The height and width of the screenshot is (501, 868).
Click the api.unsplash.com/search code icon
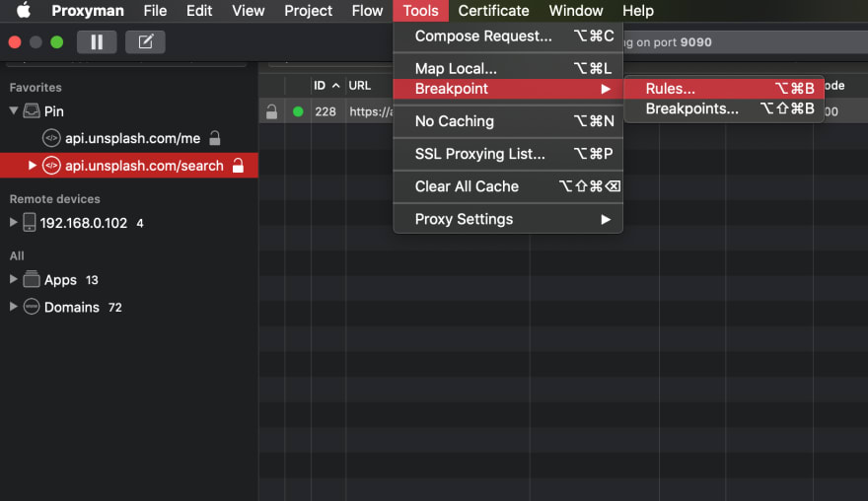click(x=51, y=166)
